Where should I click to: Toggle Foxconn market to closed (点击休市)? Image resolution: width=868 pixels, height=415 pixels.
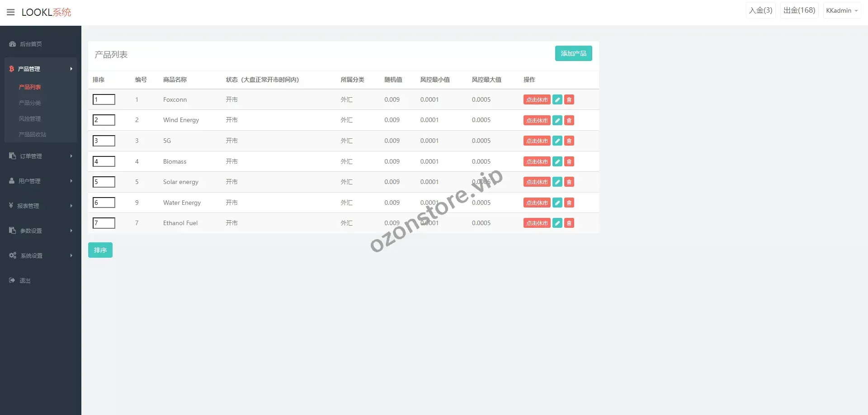click(537, 100)
